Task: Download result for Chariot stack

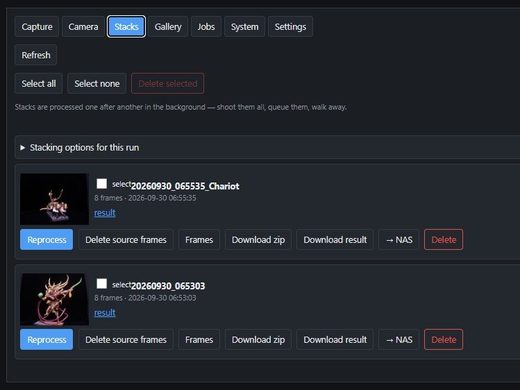Action: 335,240
